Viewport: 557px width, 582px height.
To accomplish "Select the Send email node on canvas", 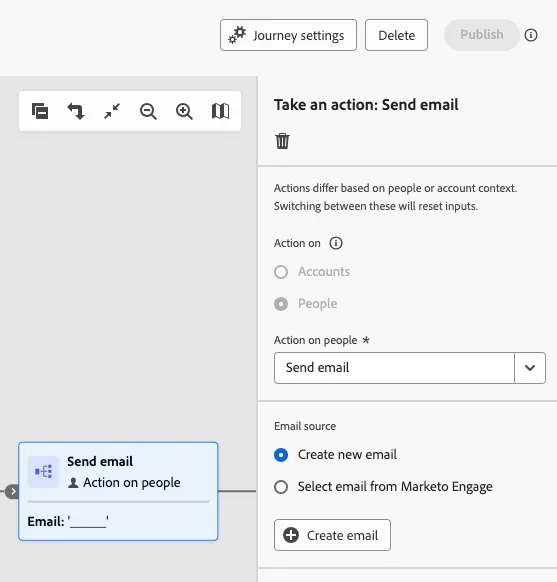I will pyautogui.click(x=118, y=491).
